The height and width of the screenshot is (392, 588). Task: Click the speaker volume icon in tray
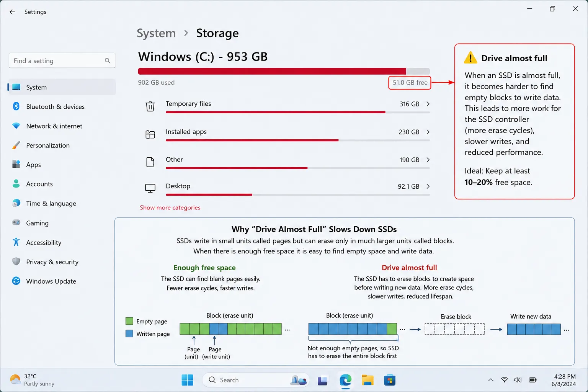tap(518, 380)
